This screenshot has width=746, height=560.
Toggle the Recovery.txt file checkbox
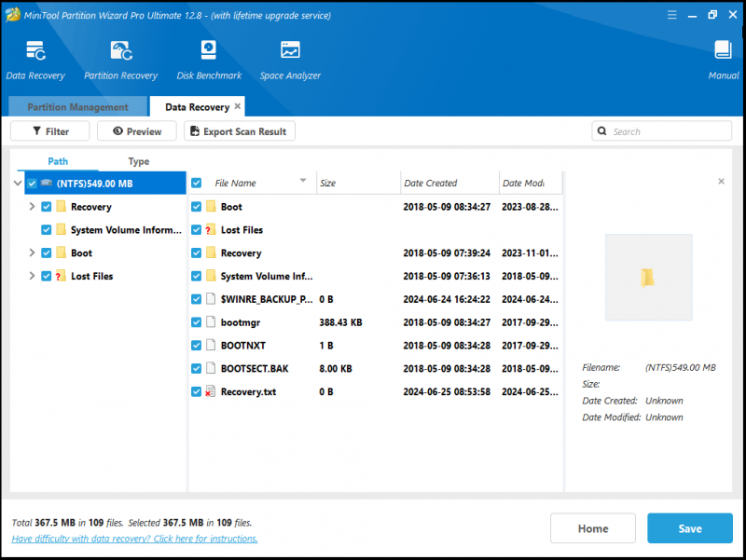coord(196,391)
